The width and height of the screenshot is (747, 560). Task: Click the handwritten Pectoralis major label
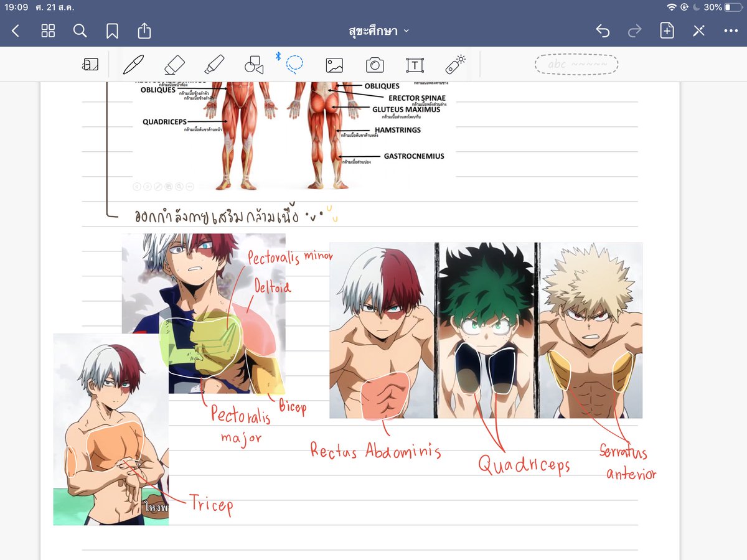[x=240, y=424]
